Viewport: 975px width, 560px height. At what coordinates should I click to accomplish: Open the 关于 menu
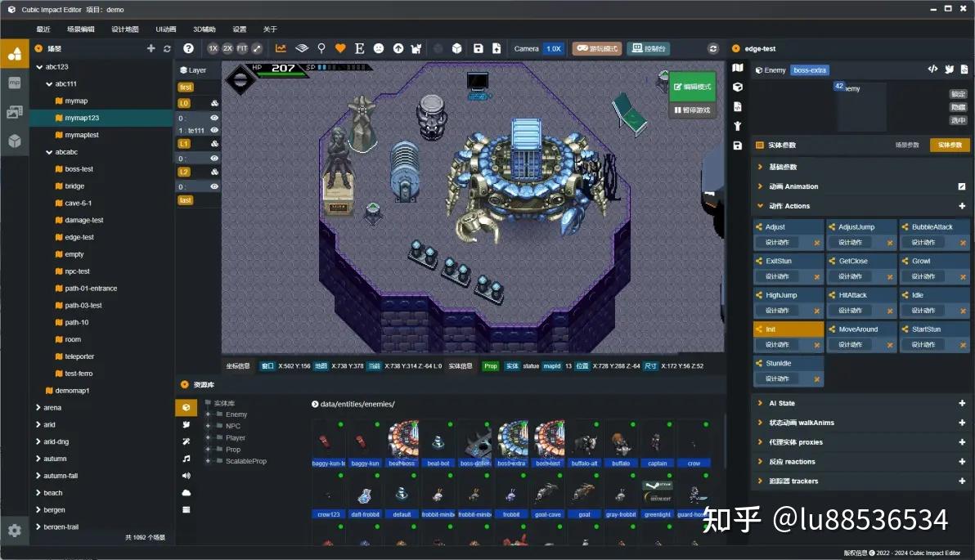click(x=270, y=29)
